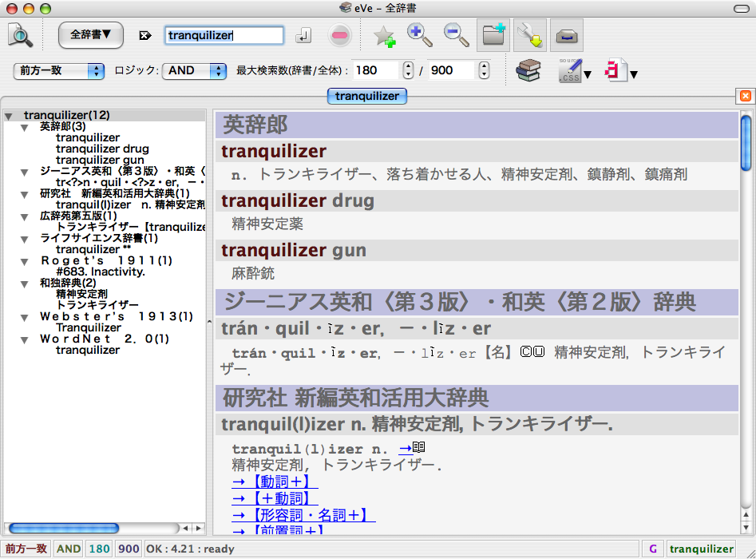Clear the search field with the X icon
Viewport: 756px width, 559px height.
point(144,35)
